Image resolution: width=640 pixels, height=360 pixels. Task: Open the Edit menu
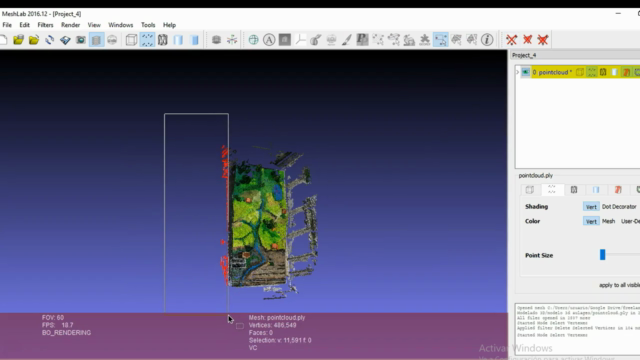[x=24, y=25]
